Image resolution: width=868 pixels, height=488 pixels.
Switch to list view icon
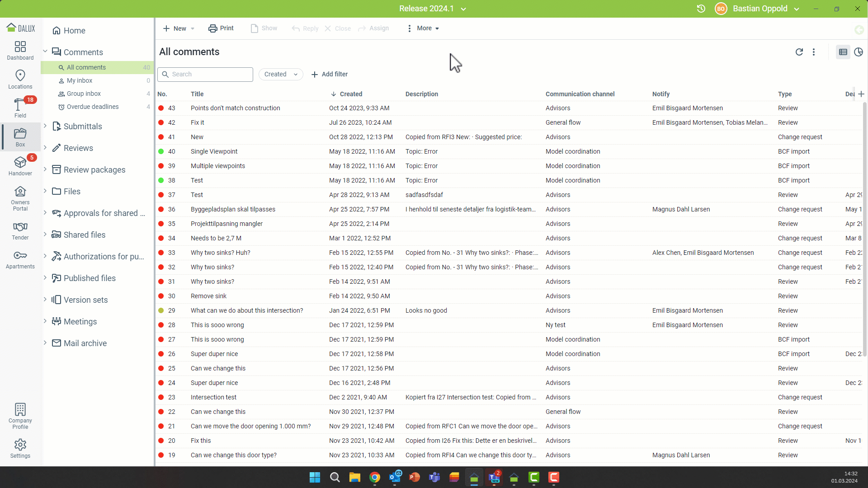[843, 52]
